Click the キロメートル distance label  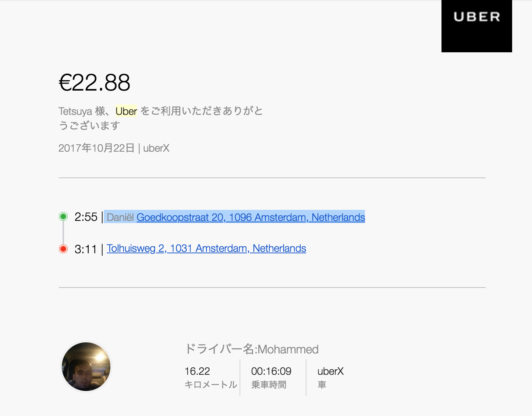[211, 385]
